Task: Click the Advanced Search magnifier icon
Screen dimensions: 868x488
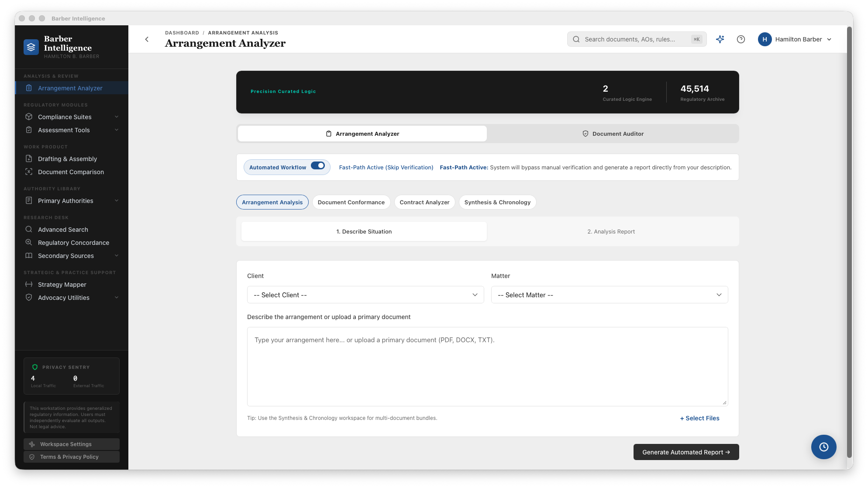Action: pos(29,229)
